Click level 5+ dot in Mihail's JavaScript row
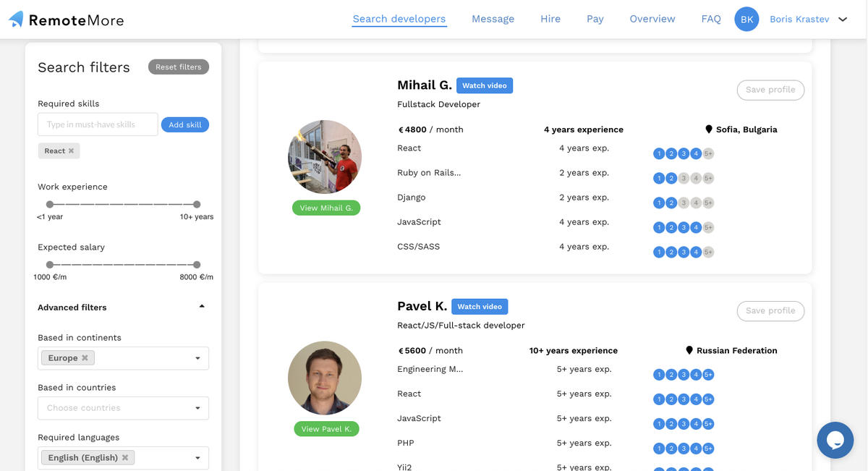The height and width of the screenshot is (471, 868). [x=708, y=227]
